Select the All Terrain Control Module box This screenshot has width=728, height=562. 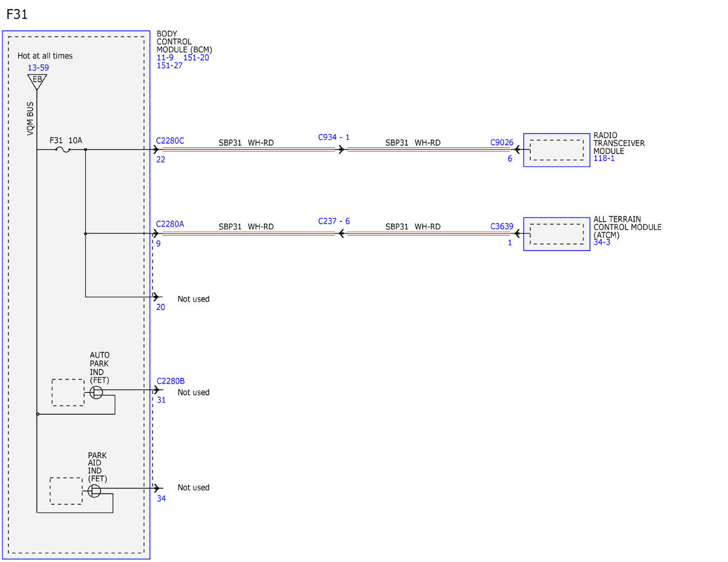pyautogui.click(x=556, y=233)
